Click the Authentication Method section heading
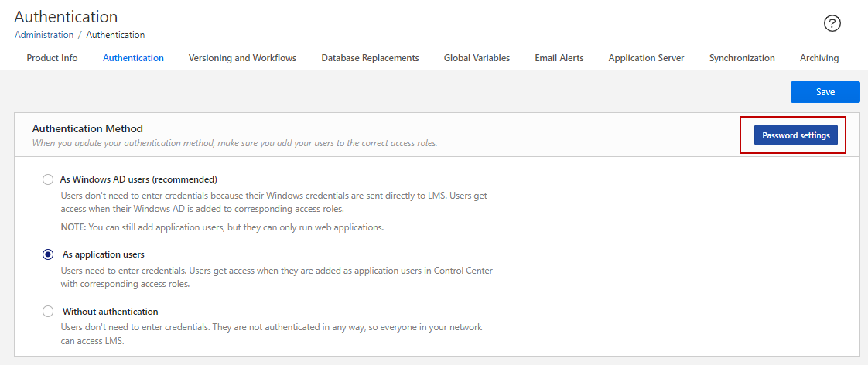The image size is (868, 365). (87, 128)
